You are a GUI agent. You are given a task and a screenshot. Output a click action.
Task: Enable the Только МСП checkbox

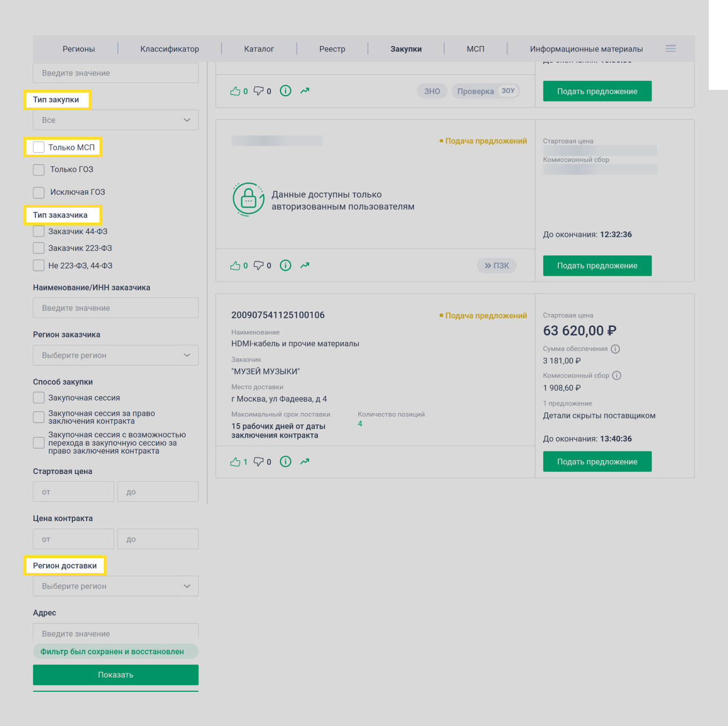click(x=39, y=147)
